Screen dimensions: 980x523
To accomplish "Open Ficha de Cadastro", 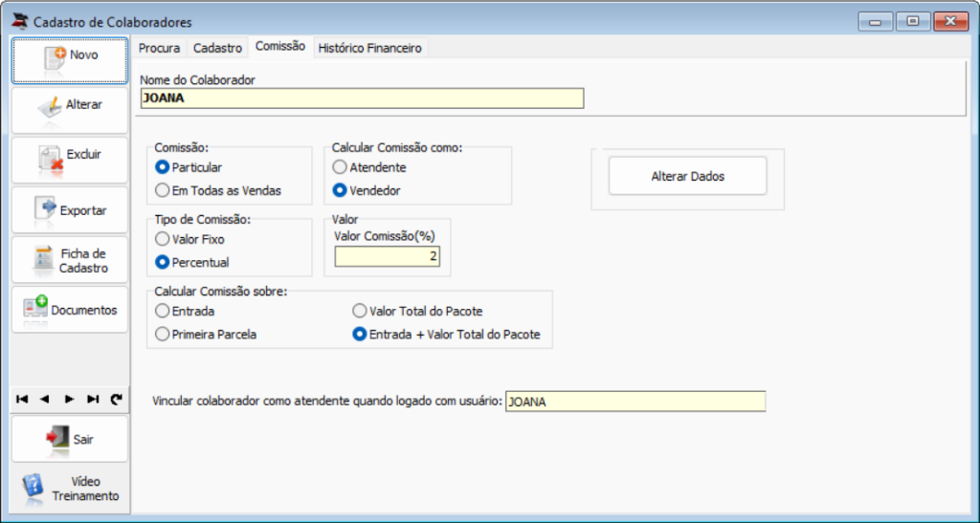I will click(69, 260).
